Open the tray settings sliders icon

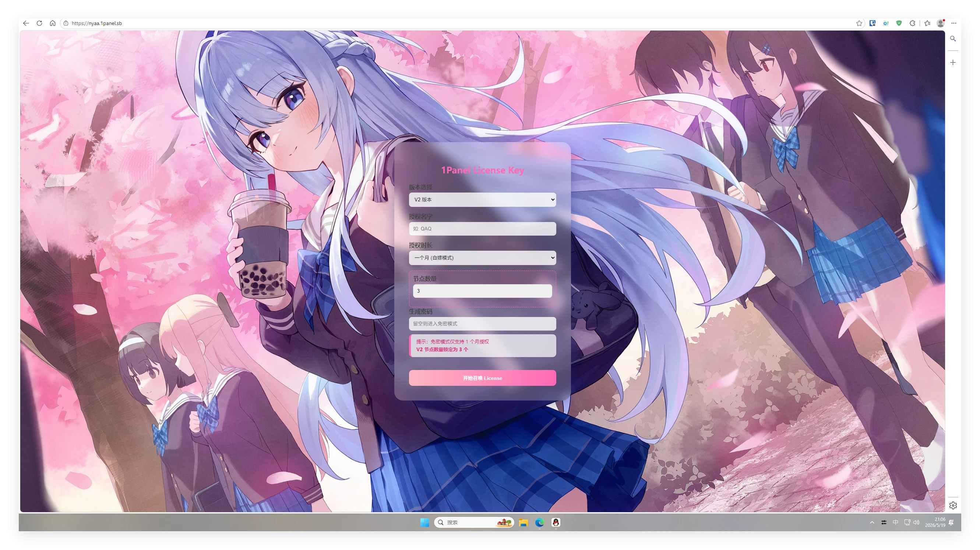[x=884, y=522]
